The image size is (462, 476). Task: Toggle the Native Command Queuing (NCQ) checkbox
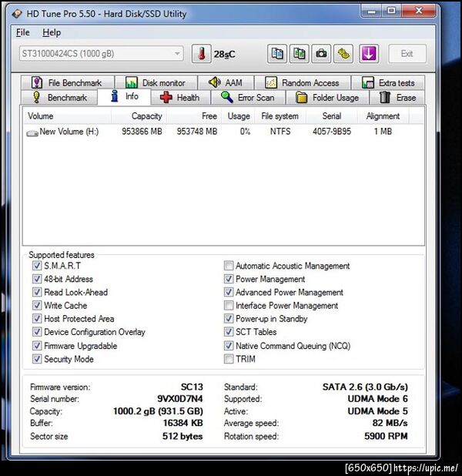tap(229, 346)
